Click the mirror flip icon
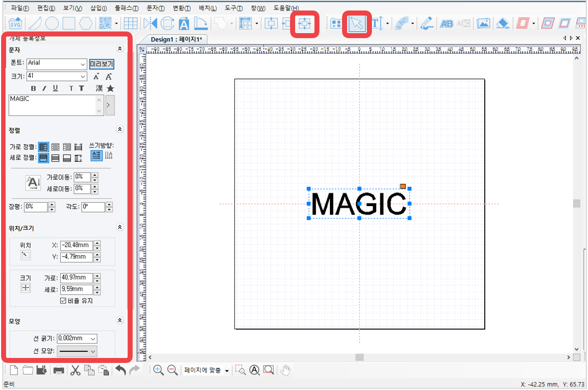The height and width of the screenshot is (390, 588). tap(150, 23)
